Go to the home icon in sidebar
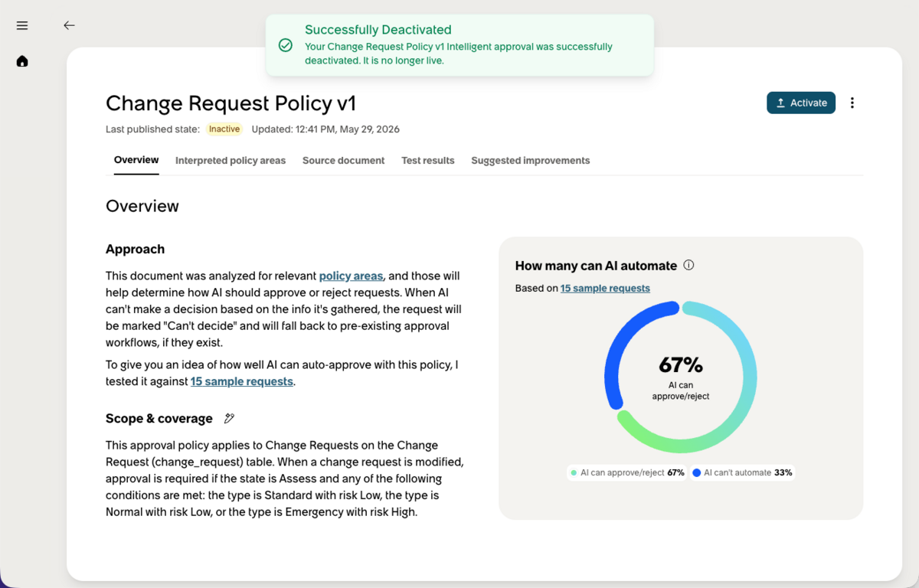The image size is (919, 588). [22, 61]
